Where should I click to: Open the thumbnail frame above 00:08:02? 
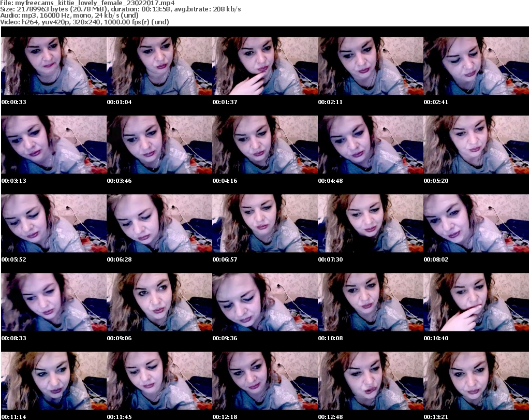click(x=476, y=224)
